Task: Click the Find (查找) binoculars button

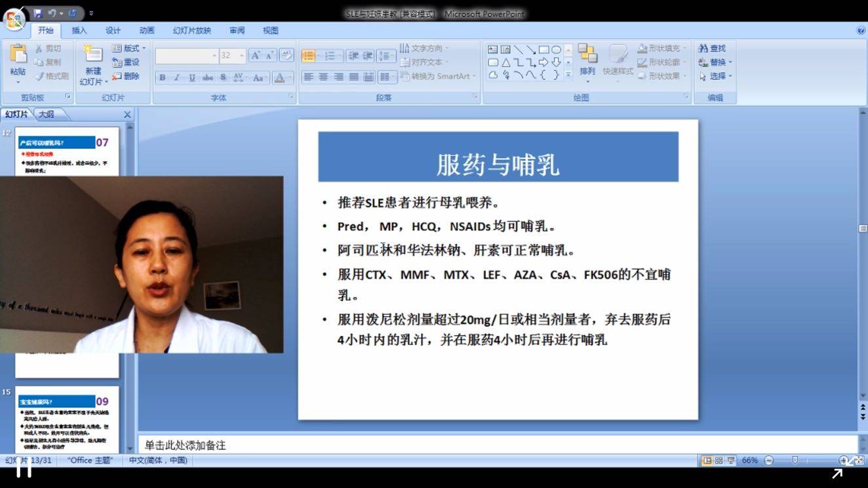Action: [x=713, y=49]
